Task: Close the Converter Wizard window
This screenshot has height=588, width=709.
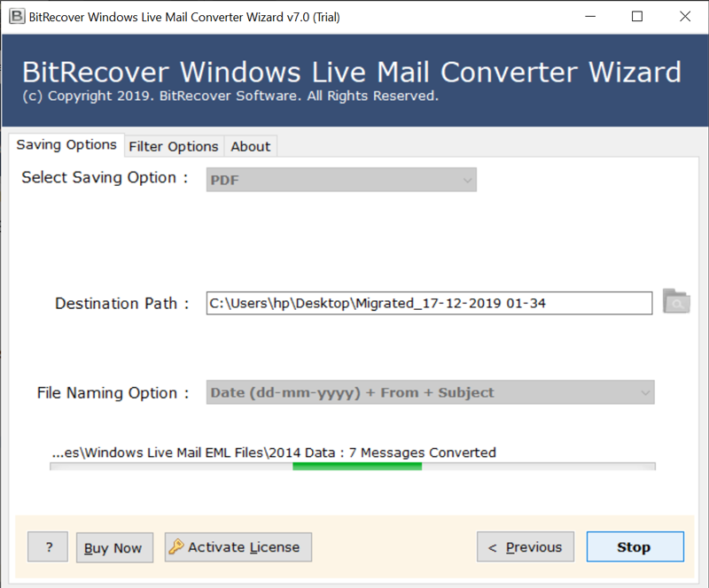Action: tap(685, 17)
